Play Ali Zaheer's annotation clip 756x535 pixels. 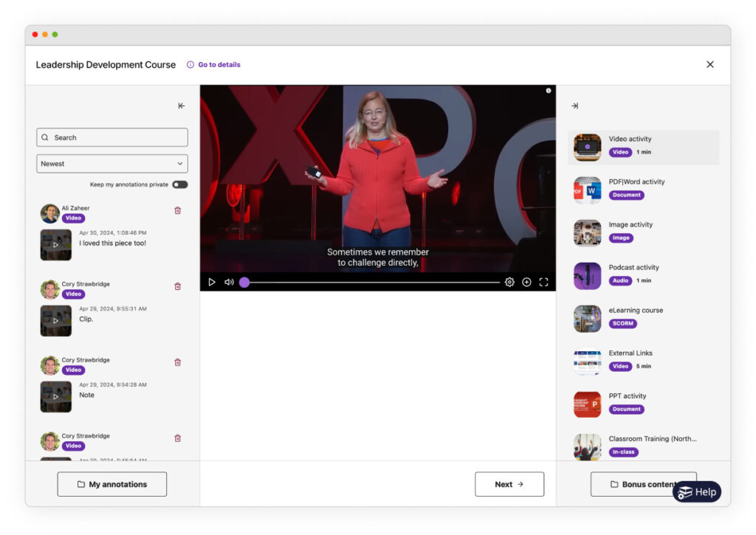click(x=56, y=244)
